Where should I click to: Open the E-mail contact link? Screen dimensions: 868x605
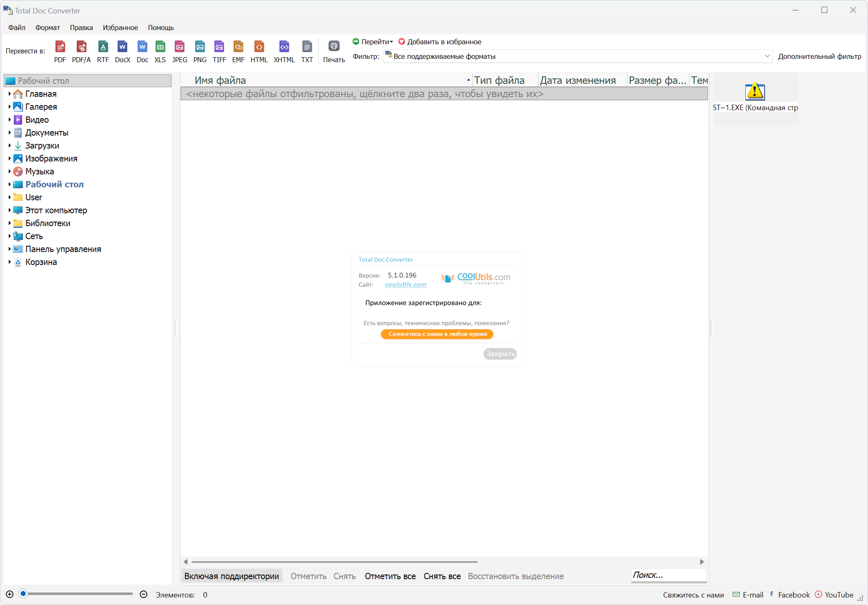748,595
